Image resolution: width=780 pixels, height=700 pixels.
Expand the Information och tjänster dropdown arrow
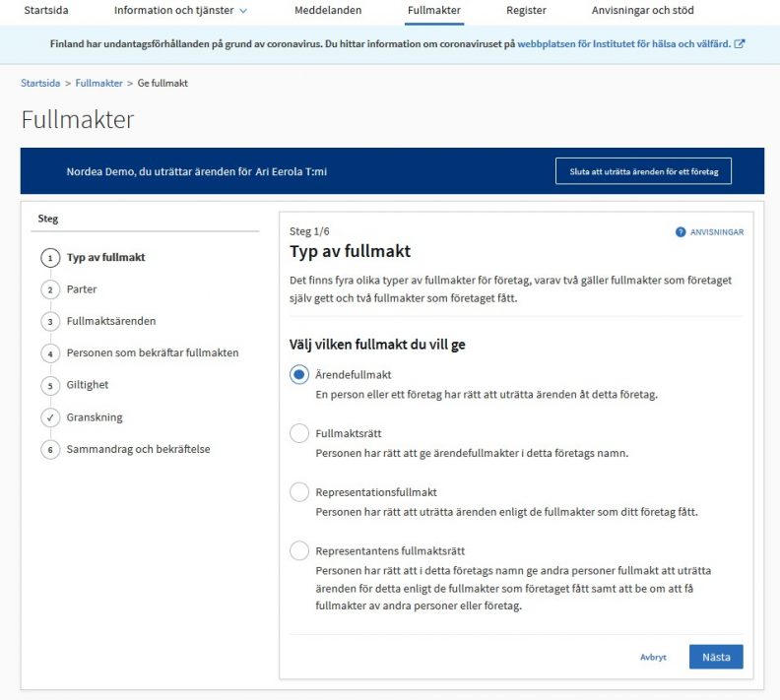coord(243,11)
